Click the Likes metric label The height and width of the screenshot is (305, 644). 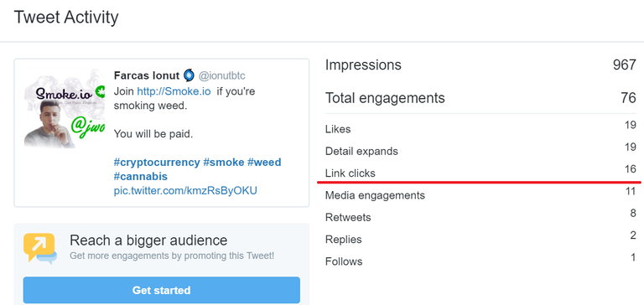(x=338, y=129)
